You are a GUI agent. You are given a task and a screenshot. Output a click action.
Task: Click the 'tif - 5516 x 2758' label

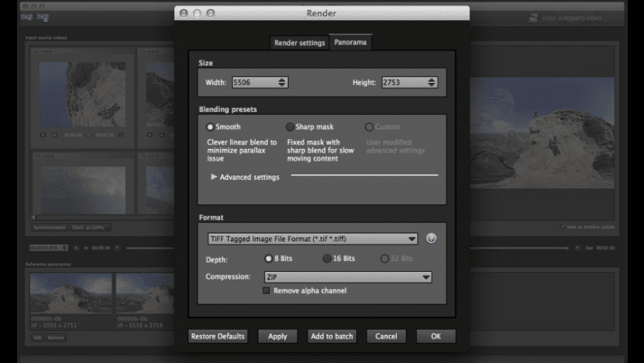[140, 325]
